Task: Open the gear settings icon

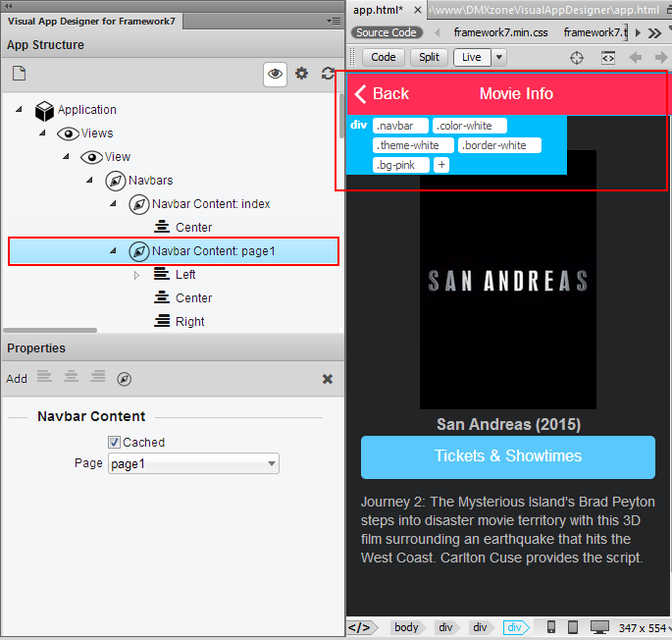Action: pos(302,74)
